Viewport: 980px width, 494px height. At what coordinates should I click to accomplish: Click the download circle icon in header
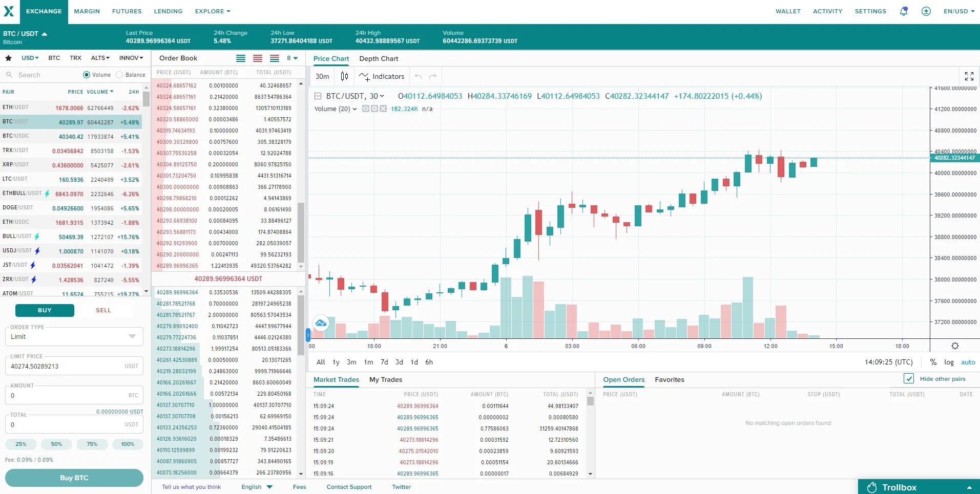(926, 11)
